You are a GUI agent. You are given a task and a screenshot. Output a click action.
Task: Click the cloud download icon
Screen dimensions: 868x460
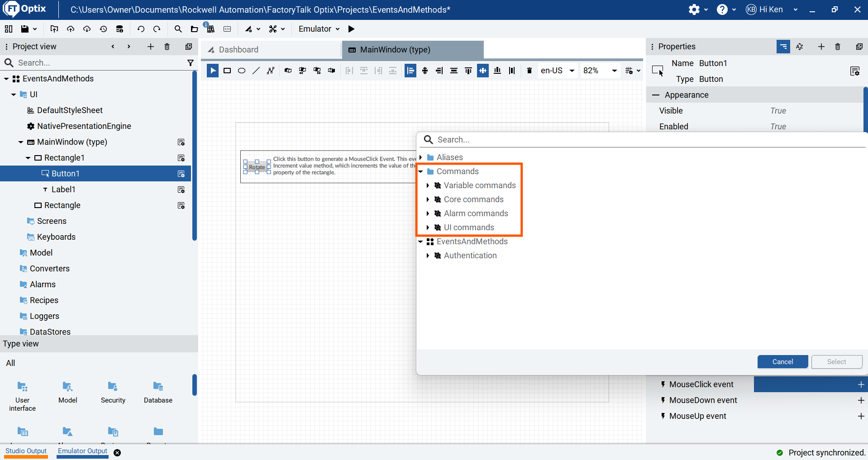coord(87,29)
